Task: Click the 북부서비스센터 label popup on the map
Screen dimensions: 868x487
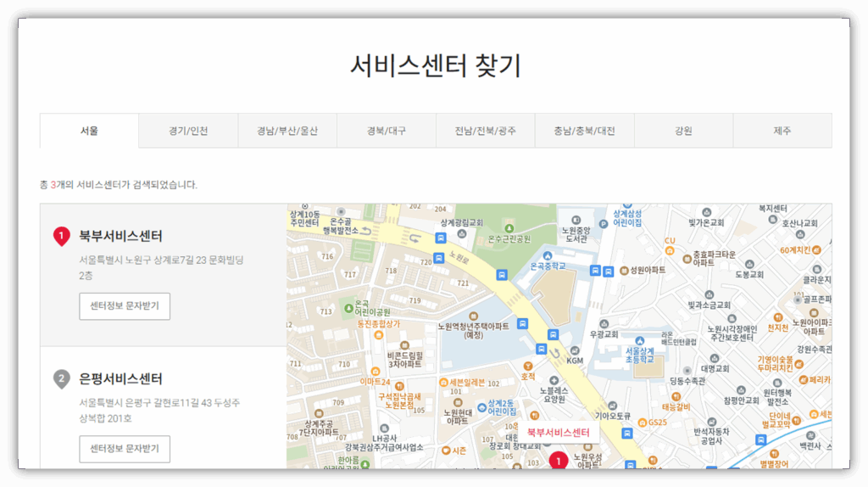Action: (558, 433)
